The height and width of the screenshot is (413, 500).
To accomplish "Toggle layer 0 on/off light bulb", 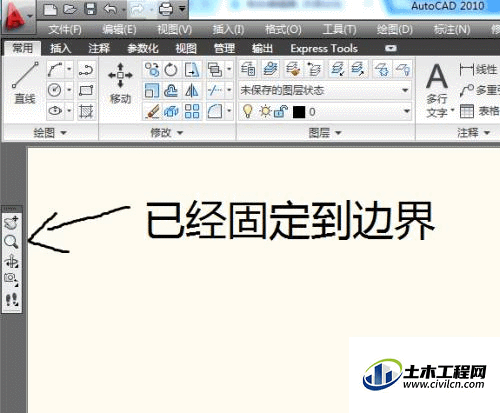I will coord(247,111).
